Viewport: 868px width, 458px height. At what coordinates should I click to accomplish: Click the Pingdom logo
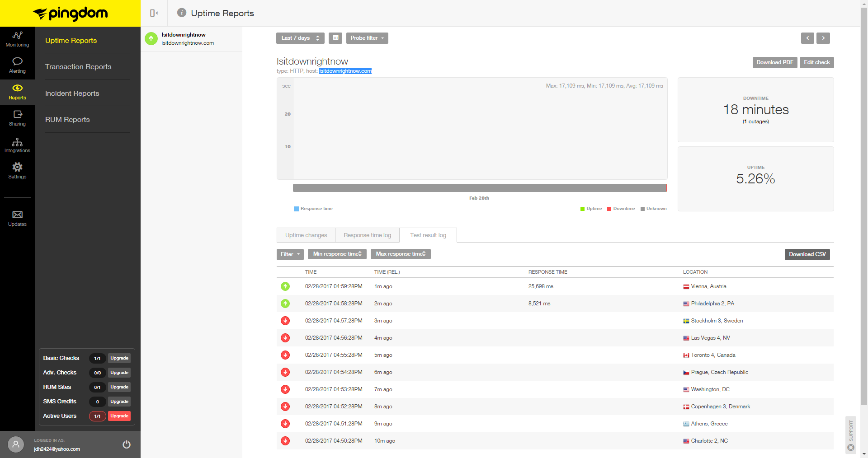click(x=70, y=14)
